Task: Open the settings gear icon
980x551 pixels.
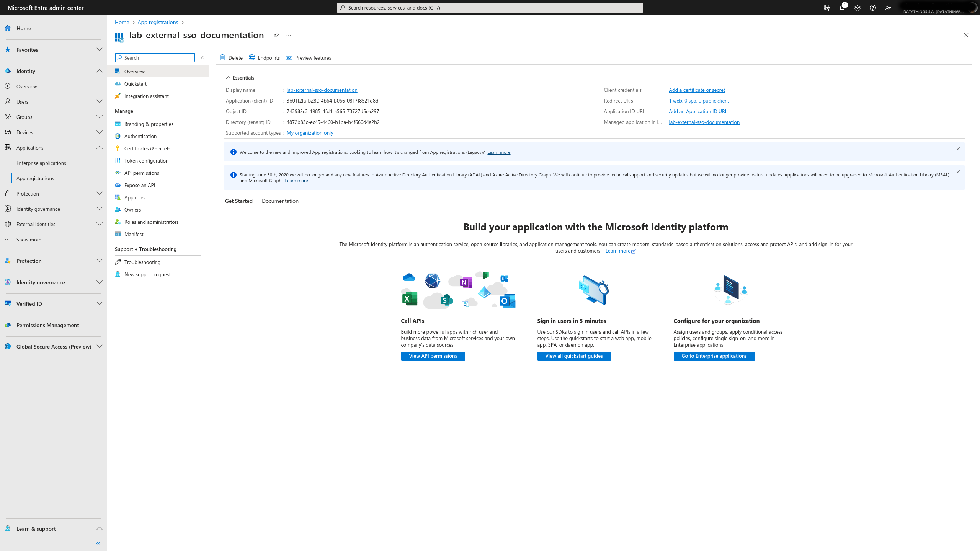Action: [857, 8]
